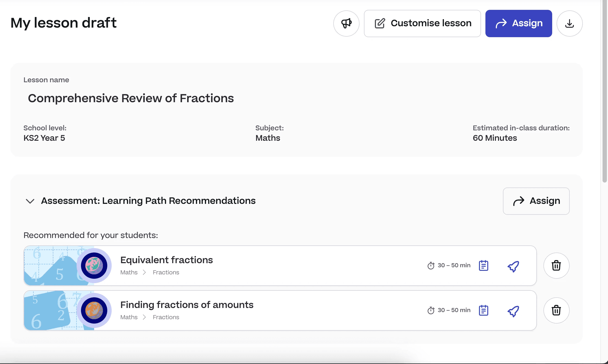Viewport: 608px width, 364px height.
Task: Click Customise lesson button
Action: [x=422, y=24]
